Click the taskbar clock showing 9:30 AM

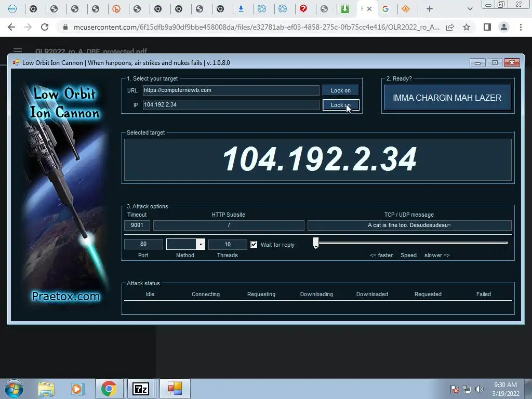(x=506, y=389)
